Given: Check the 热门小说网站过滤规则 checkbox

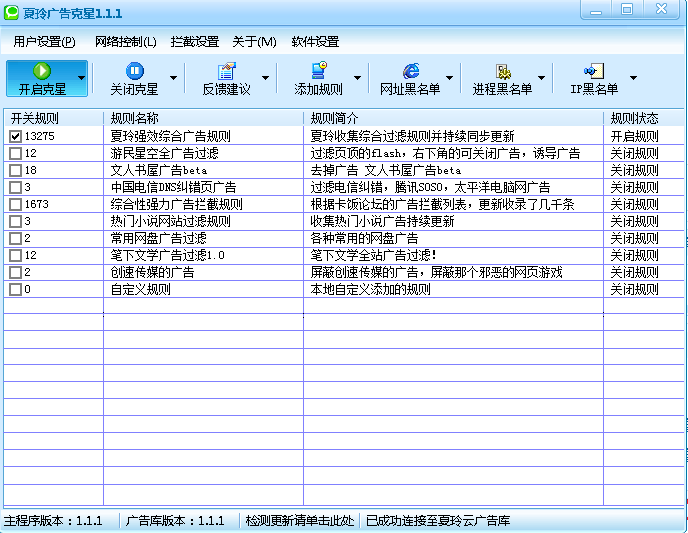Looking at the screenshot, I should 15,222.
